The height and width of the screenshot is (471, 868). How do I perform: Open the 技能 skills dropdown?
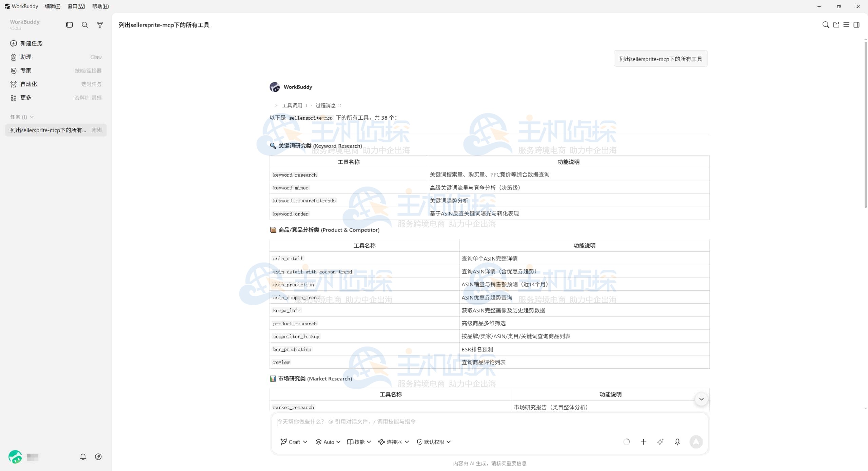359,442
